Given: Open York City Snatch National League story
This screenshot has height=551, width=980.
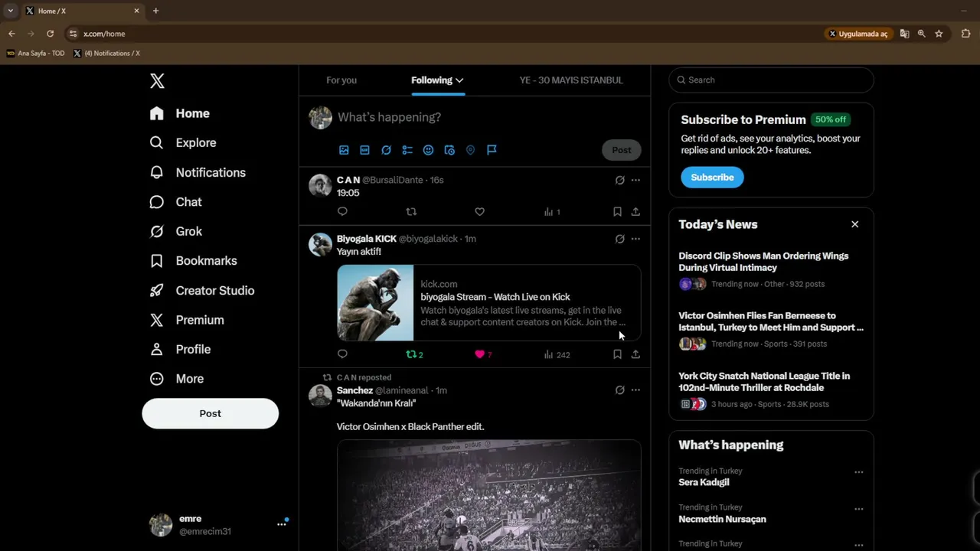Looking at the screenshot, I should [x=771, y=390].
